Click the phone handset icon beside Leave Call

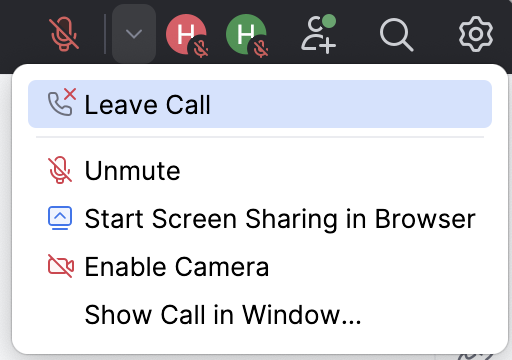coord(60,104)
